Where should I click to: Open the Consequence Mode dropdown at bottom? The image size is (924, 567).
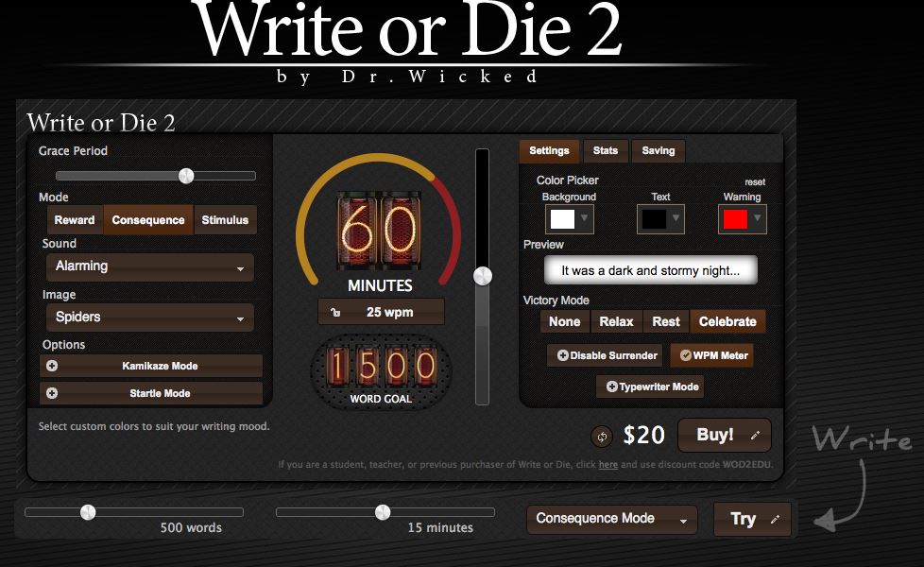click(611, 519)
